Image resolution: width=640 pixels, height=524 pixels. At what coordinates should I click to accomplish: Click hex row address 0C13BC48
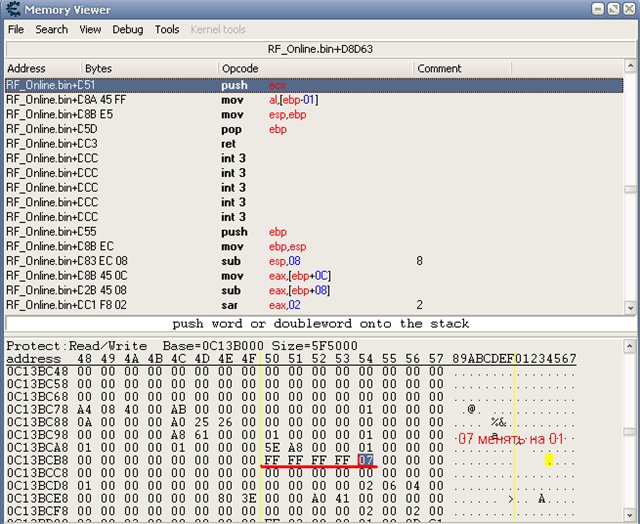click(38, 371)
